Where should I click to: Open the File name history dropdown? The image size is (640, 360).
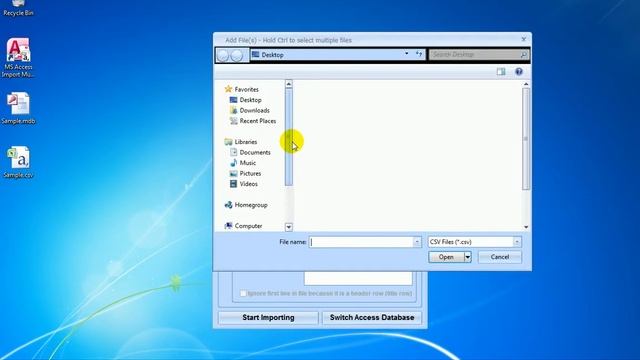pos(417,242)
